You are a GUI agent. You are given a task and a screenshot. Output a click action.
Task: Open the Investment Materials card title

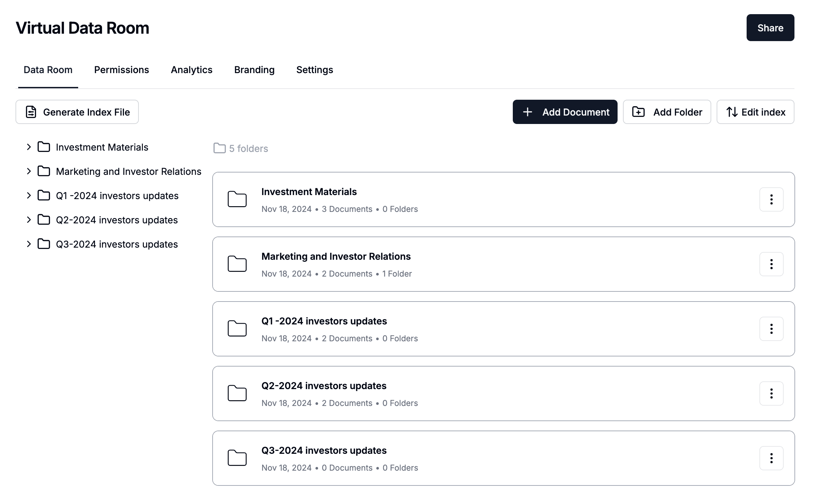point(309,192)
